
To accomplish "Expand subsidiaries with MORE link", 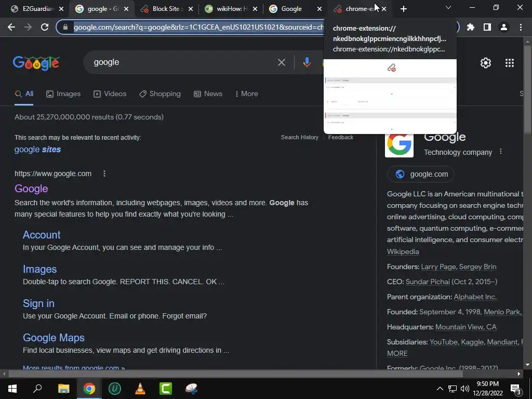I will 397,353.
